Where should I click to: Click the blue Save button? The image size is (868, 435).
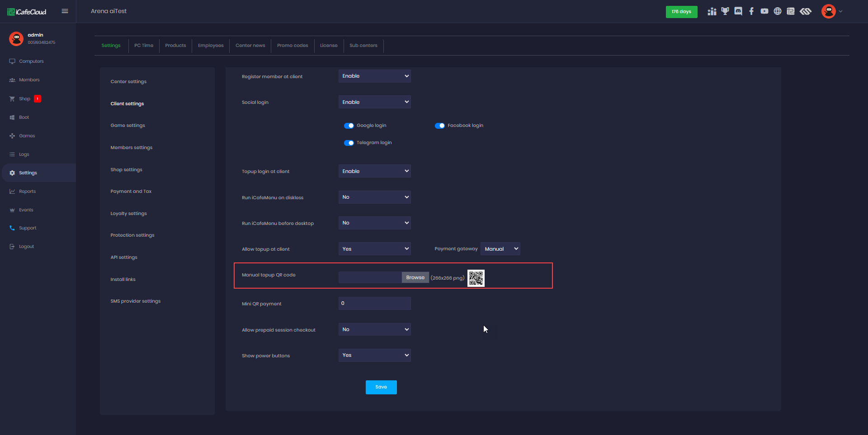point(381,387)
